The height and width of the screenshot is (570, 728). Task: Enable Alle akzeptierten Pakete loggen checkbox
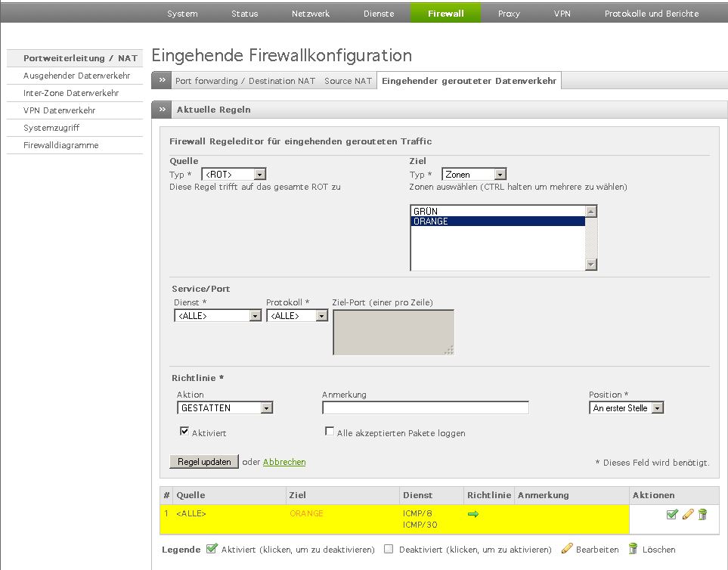330,432
